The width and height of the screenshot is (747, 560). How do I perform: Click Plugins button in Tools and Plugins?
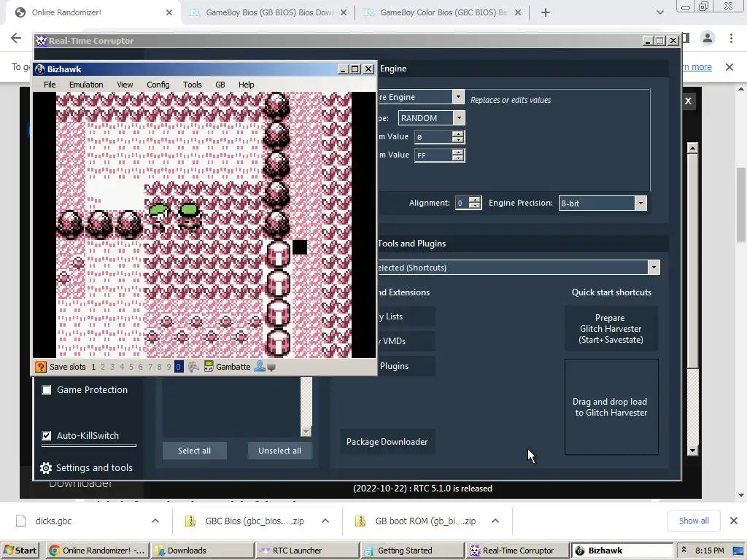(394, 366)
